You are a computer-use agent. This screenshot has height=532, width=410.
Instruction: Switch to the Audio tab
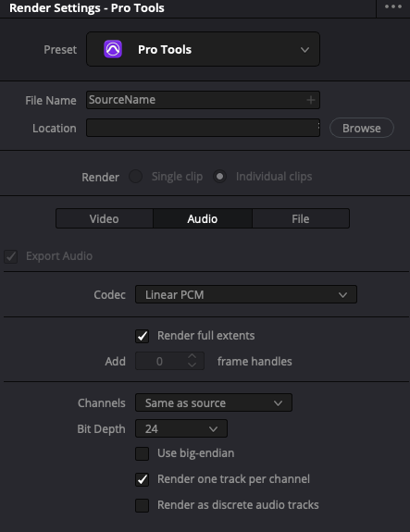point(203,218)
